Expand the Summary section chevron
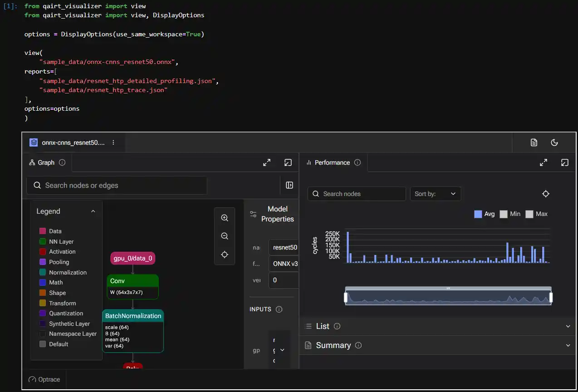This screenshot has width=578, height=392. (568, 345)
